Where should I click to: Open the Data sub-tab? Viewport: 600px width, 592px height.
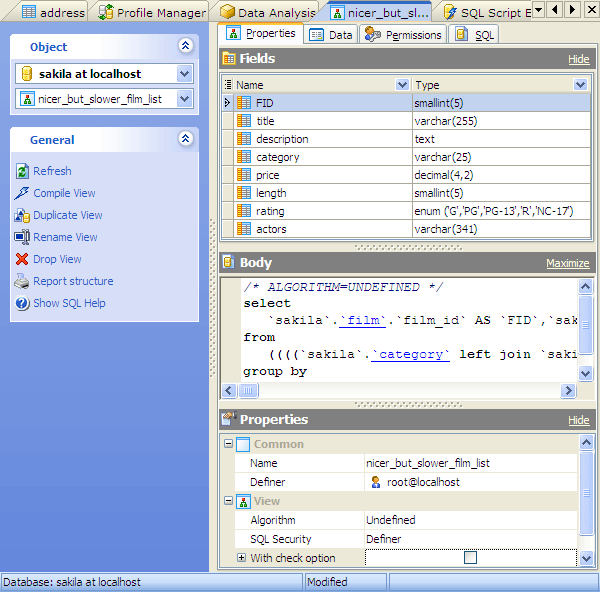click(x=331, y=35)
